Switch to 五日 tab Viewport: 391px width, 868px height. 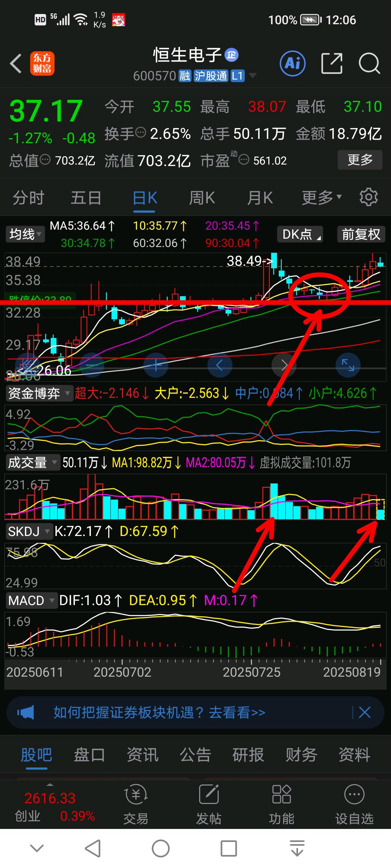point(86,198)
